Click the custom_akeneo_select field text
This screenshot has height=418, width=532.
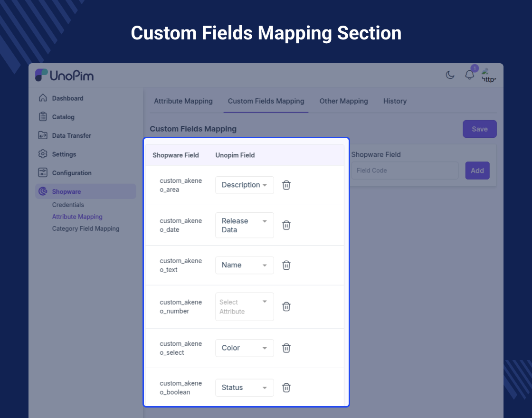click(x=180, y=348)
